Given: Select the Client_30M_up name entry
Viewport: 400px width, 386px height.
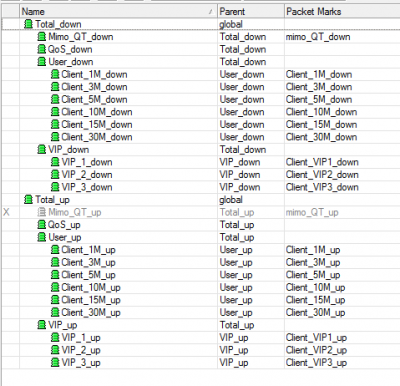Looking at the screenshot, I should point(91,313).
